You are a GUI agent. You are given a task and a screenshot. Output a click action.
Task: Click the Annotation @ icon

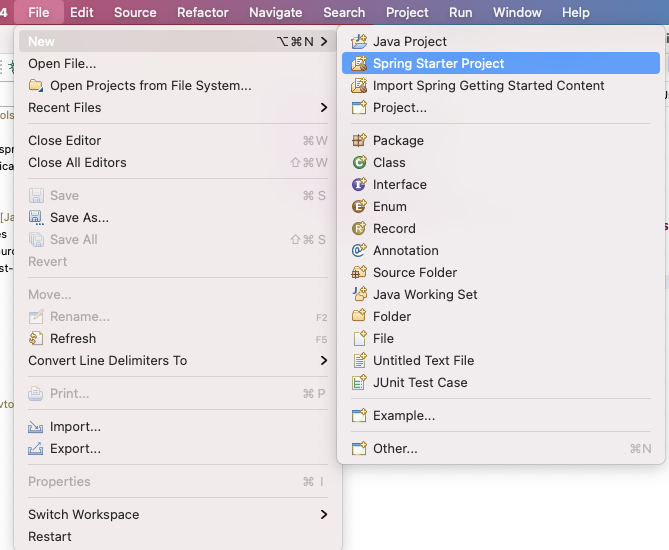[359, 250]
